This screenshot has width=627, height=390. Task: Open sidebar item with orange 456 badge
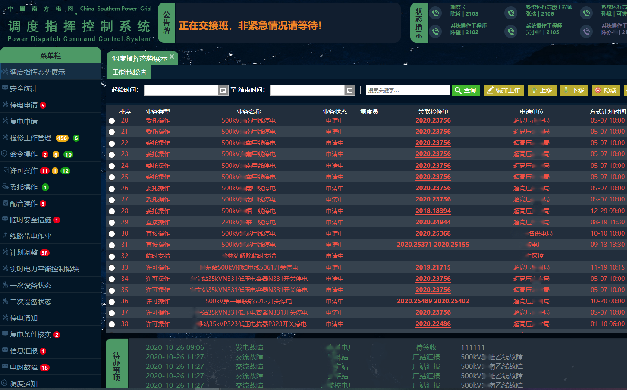click(x=50, y=138)
